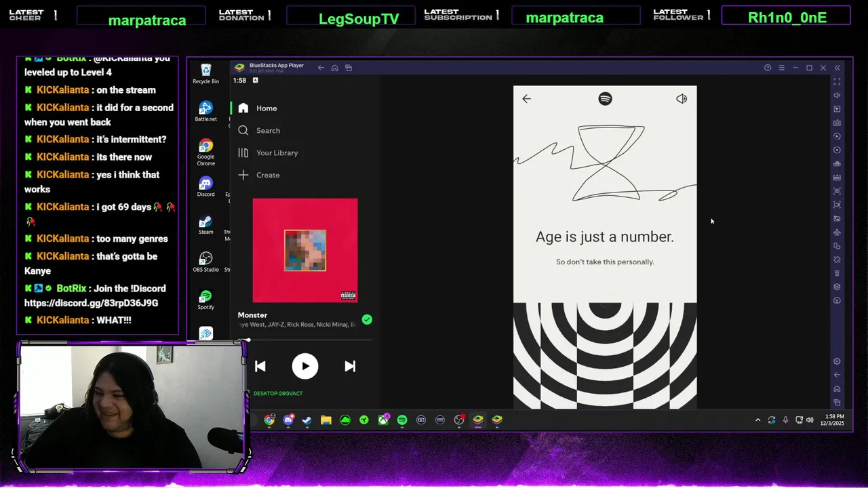
Task: Open Spotify from the taskbar
Action: [402, 420]
